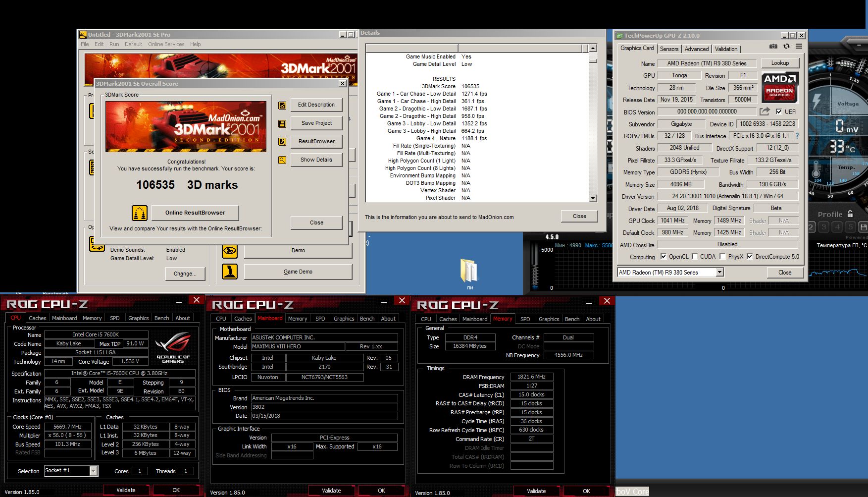Image resolution: width=868 pixels, height=497 pixels.
Task: Click the Core Speed value 5669.7 MHz
Action: click(68, 427)
